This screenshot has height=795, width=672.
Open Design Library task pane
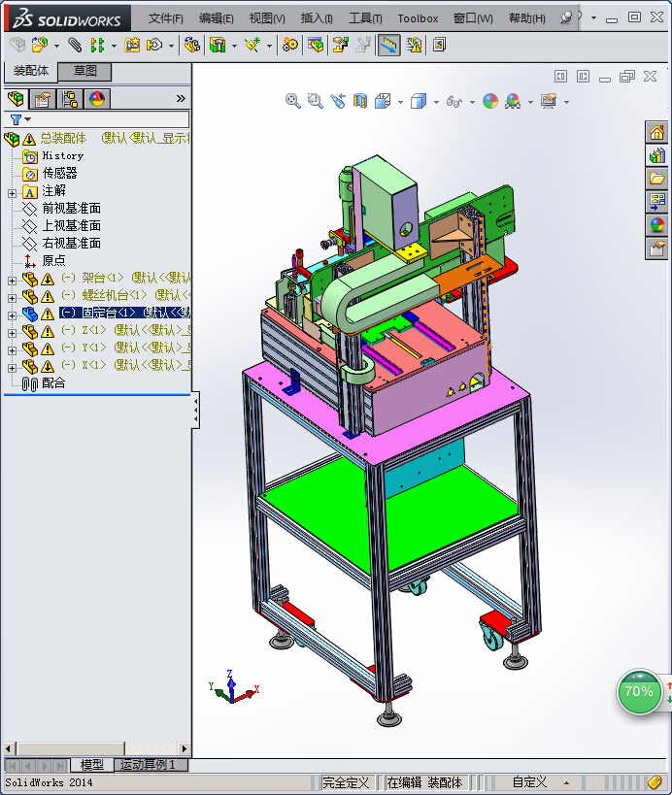[x=656, y=155]
